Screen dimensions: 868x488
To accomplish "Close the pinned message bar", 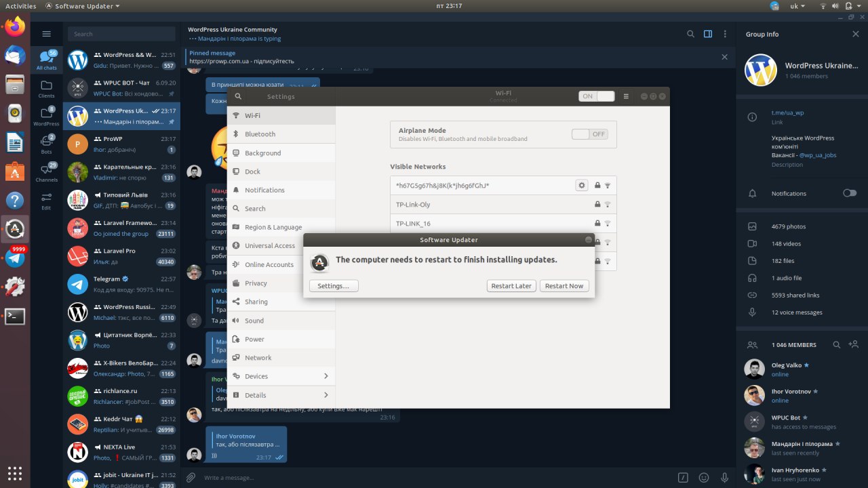I will coord(724,57).
